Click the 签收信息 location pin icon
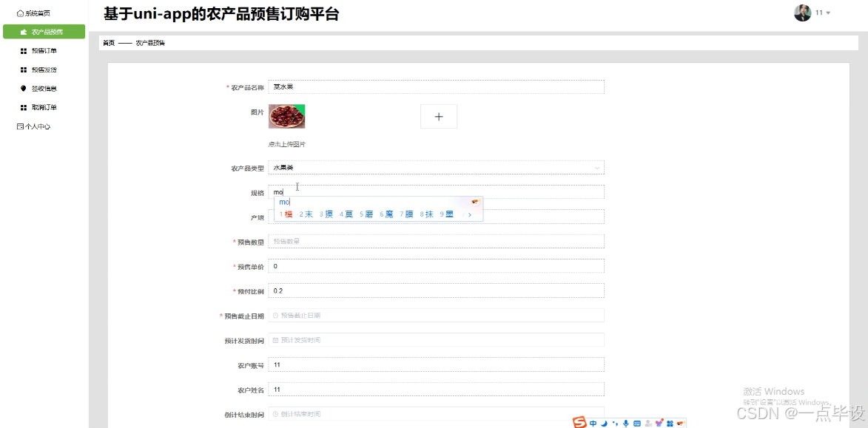Screen dimensions: 868x428 [22, 87]
